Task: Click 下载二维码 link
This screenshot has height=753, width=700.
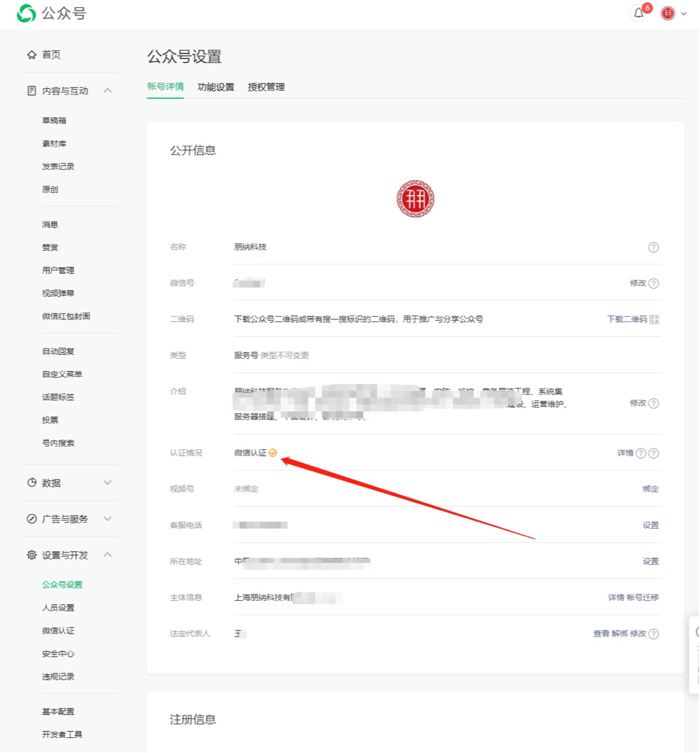Action: click(627, 319)
